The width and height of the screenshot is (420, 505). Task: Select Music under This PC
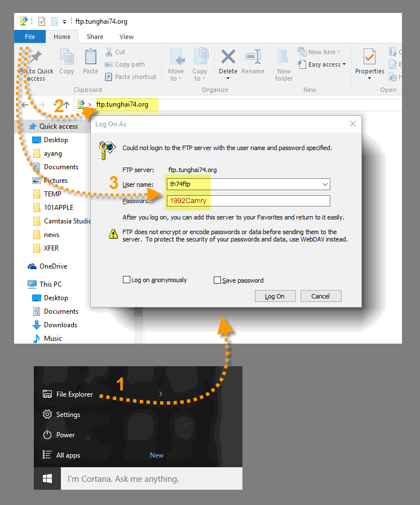[47, 338]
